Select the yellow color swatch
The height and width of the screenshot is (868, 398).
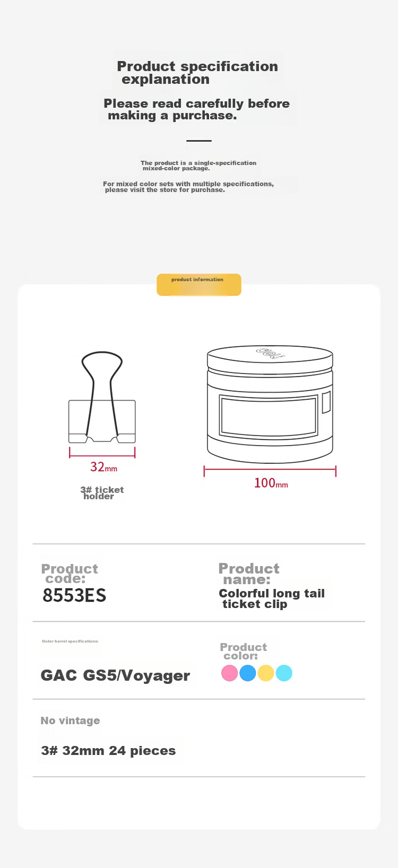(x=266, y=673)
